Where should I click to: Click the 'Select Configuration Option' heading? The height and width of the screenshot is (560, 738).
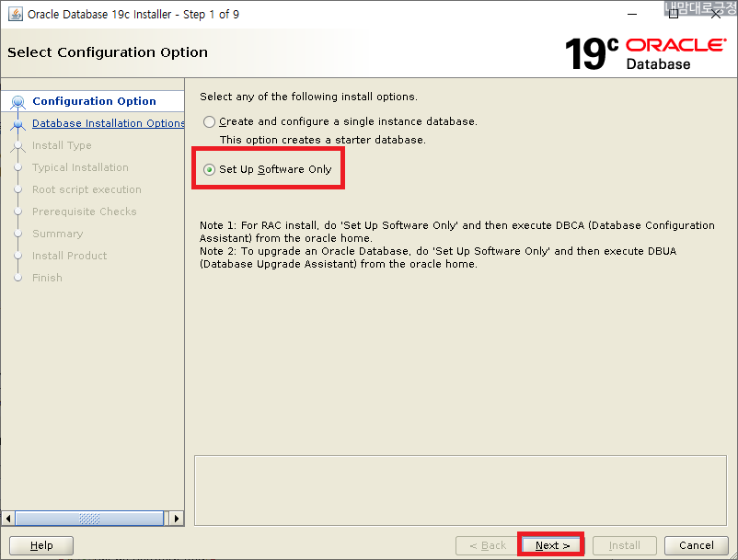[108, 52]
